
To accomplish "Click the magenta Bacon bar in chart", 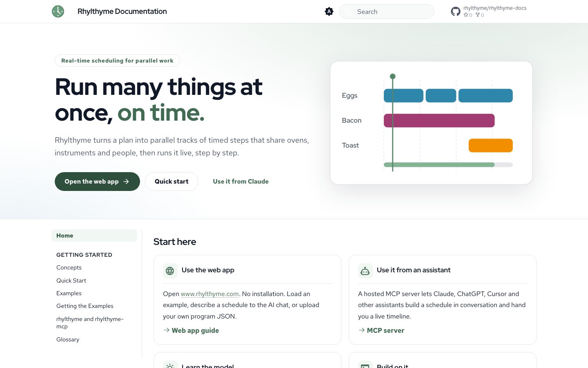I will [439, 121].
